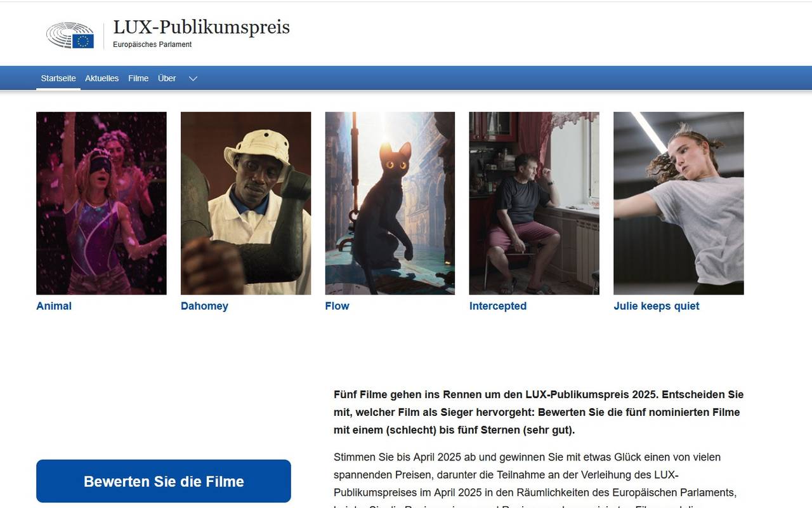The width and height of the screenshot is (812, 508).
Task: Click the LUX-Publikumspreis site title
Action: coord(201,27)
